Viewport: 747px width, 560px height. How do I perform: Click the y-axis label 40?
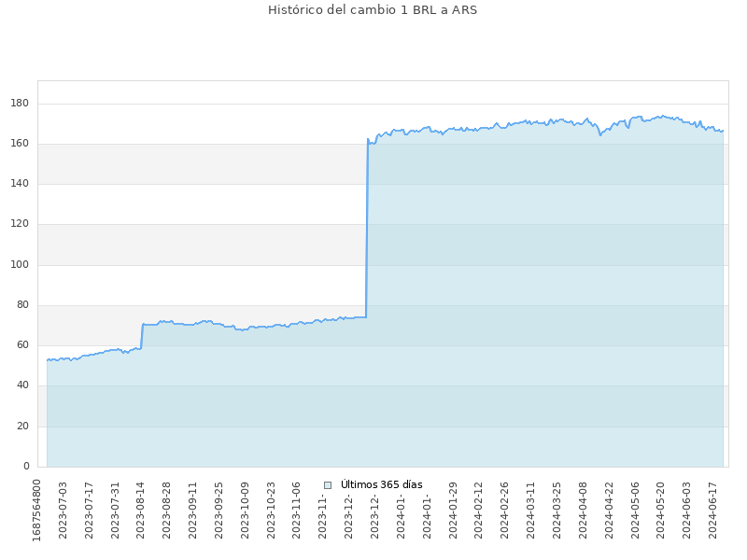pos(22,385)
